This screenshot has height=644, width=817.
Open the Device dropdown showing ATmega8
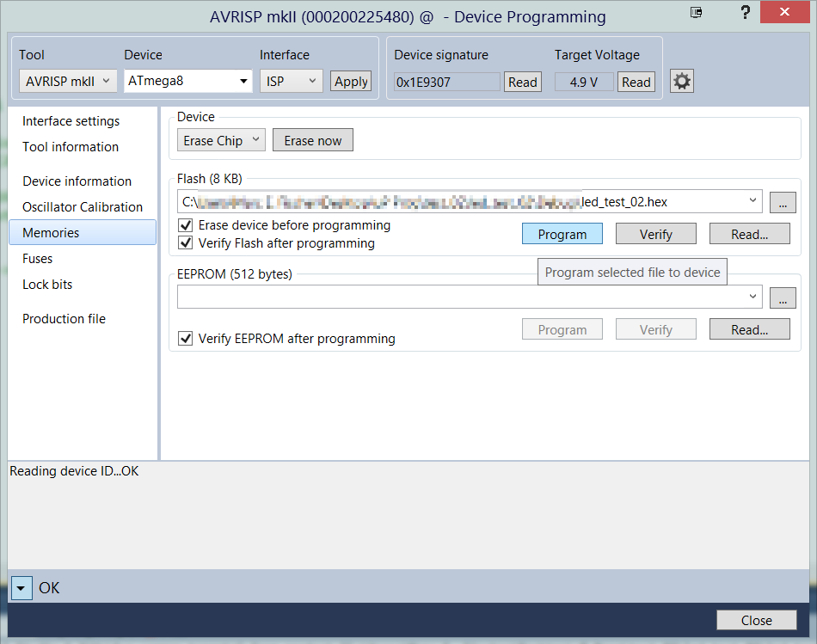[x=187, y=81]
